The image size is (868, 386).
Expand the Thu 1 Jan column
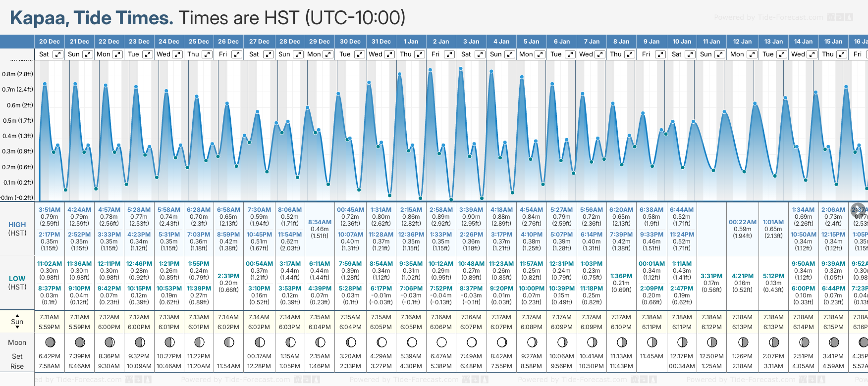coord(419,54)
